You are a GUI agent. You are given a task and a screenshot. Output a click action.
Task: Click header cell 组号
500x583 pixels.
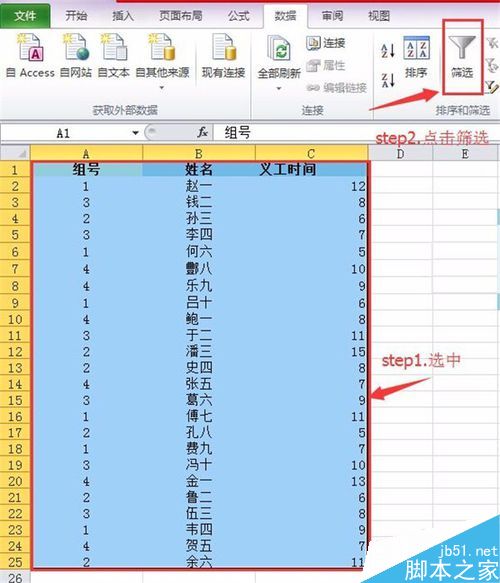pyautogui.click(x=86, y=170)
